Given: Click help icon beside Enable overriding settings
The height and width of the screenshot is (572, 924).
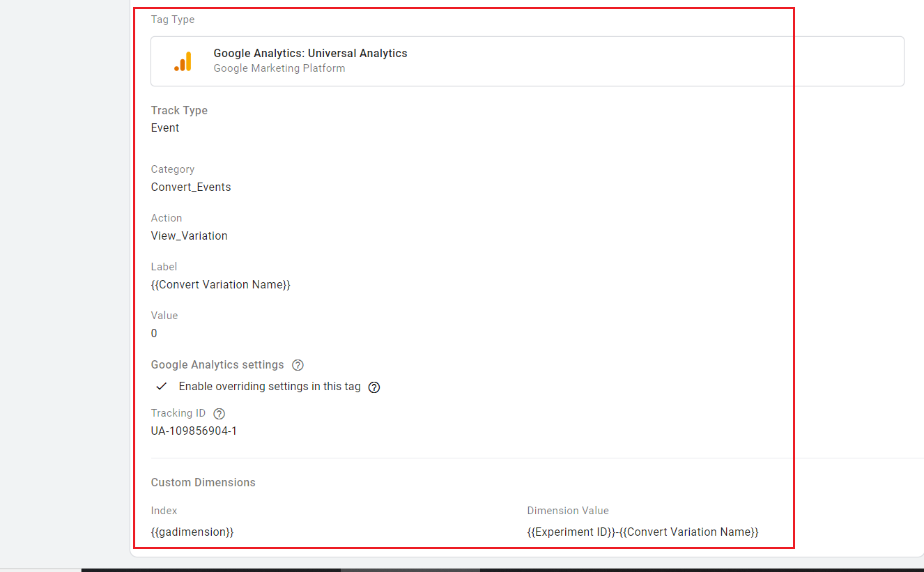Looking at the screenshot, I should 374,387.
